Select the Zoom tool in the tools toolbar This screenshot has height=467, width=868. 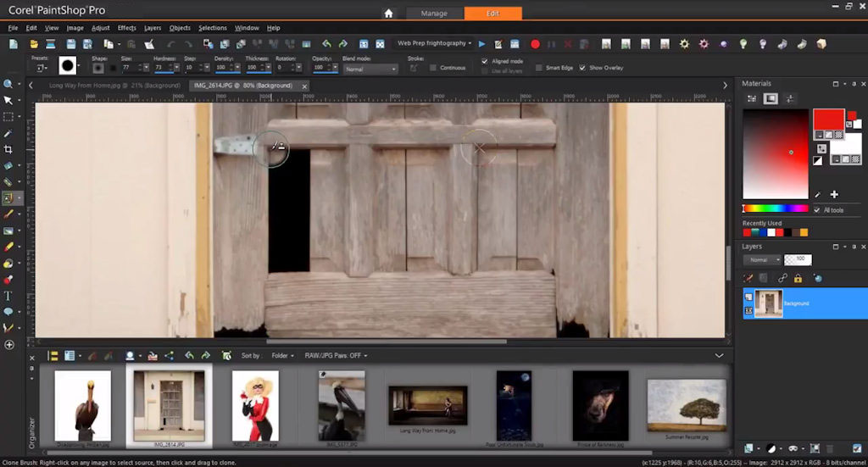[x=8, y=84]
